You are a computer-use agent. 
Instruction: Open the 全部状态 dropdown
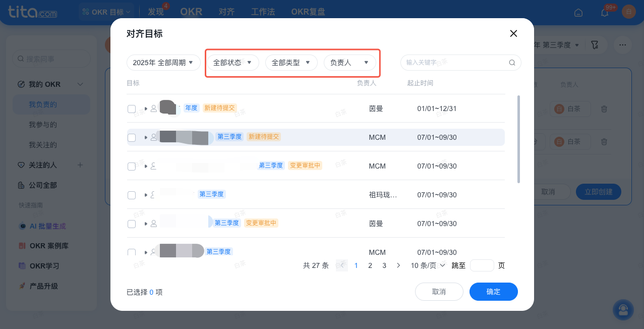click(x=232, y=62)
